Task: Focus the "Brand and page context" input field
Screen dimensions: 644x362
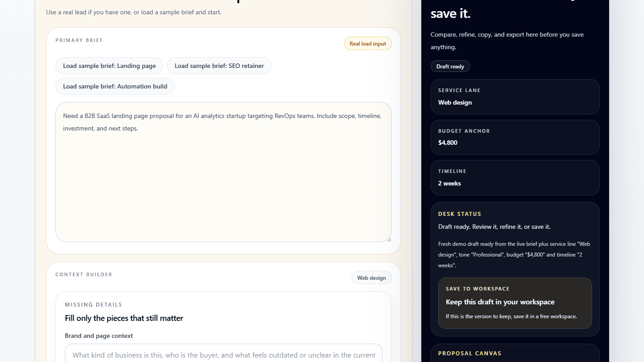Action: tap(223, 354)
